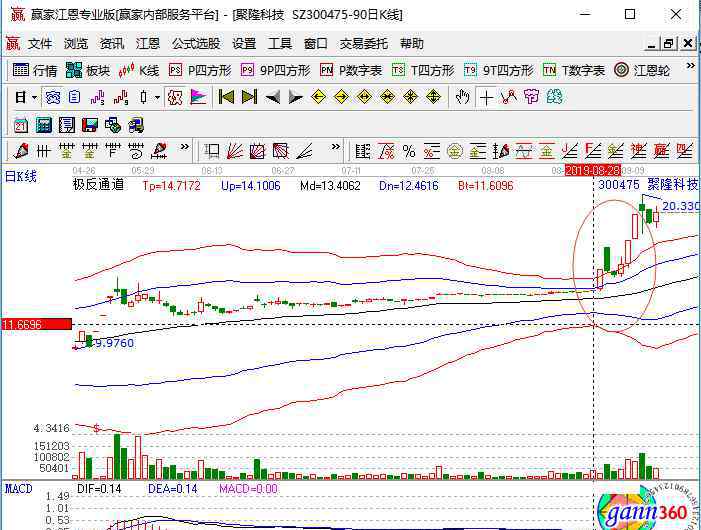This screenshot has width=701, height=530.
Task: Open the 文件 menu
Action: 40,44
